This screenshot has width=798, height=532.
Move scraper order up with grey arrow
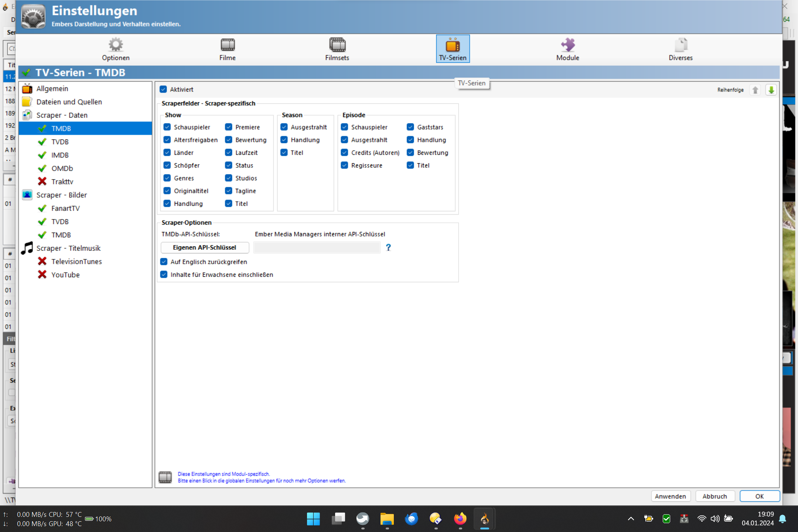(x=755, y=90)
